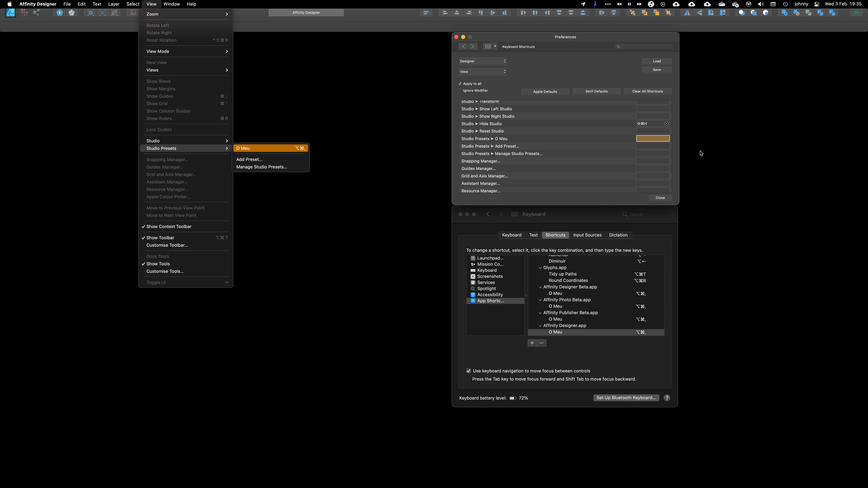
Task: Switch to the Pixel Persona icon
Action: tap(24, 13)
